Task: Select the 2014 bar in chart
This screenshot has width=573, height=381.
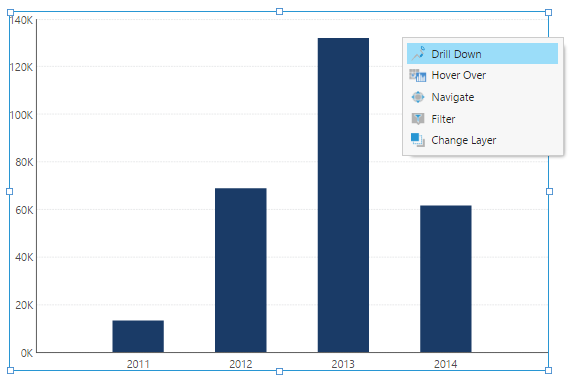Action: 446,279
